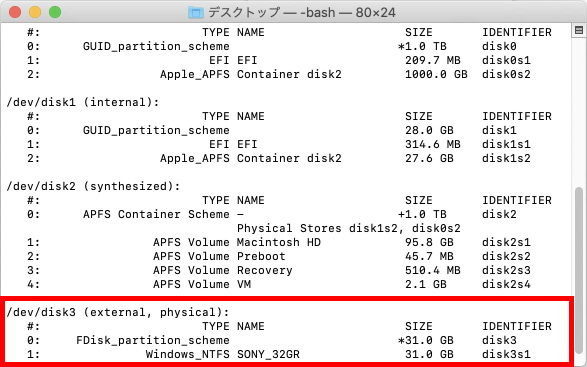Click the folder proxy icon in title bar

[x=195, y=12]
